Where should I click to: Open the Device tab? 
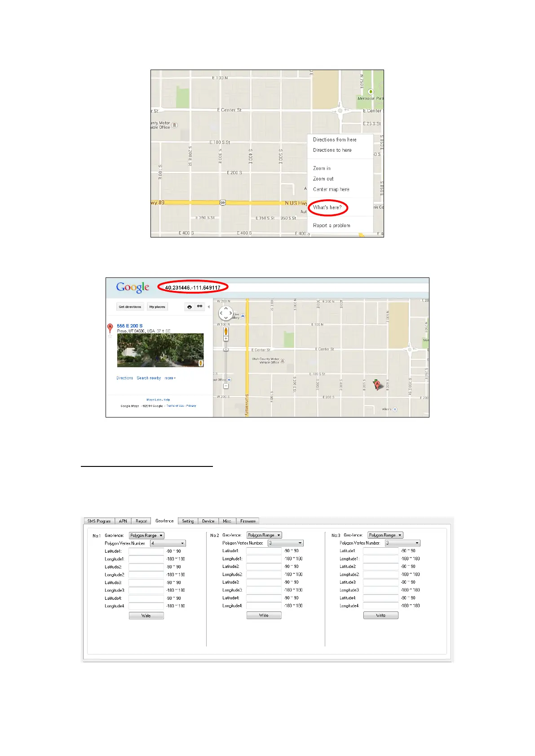tap(208, 521)
